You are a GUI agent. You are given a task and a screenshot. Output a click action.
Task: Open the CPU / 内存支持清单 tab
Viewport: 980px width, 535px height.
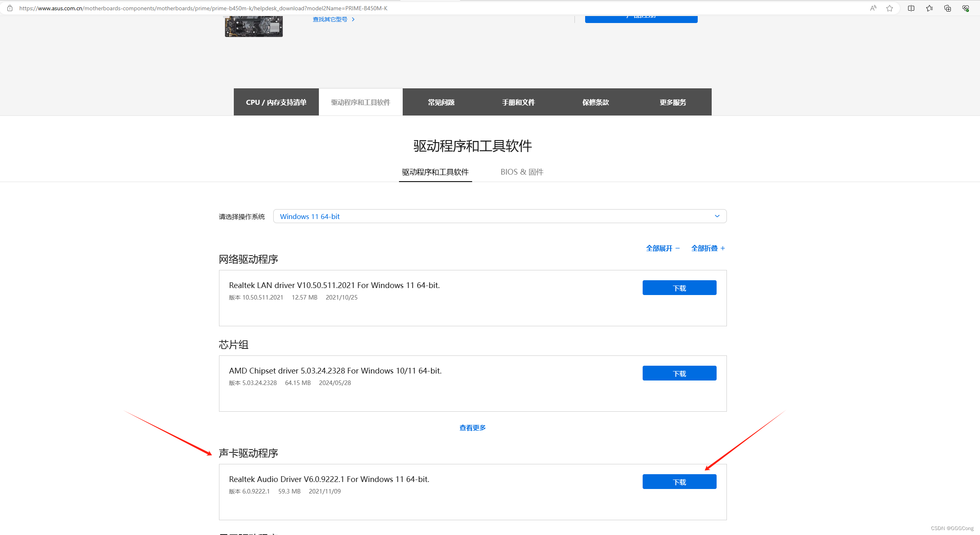coord(276,102)
